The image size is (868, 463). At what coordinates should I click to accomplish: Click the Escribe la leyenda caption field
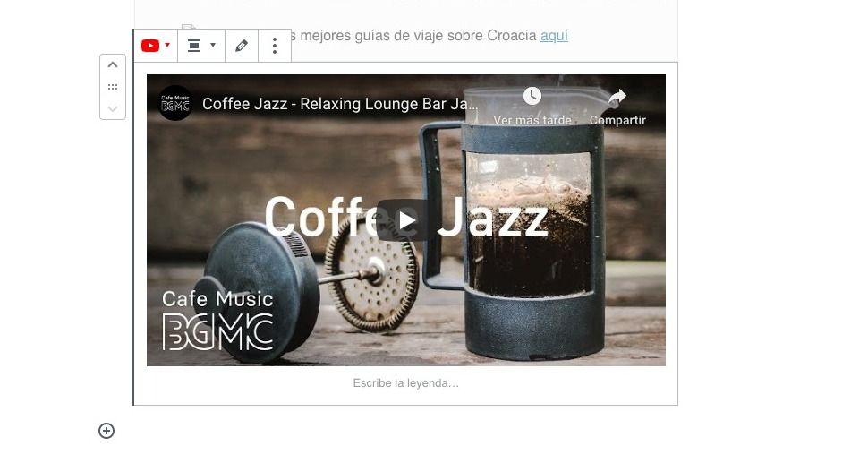coord(405,382)
